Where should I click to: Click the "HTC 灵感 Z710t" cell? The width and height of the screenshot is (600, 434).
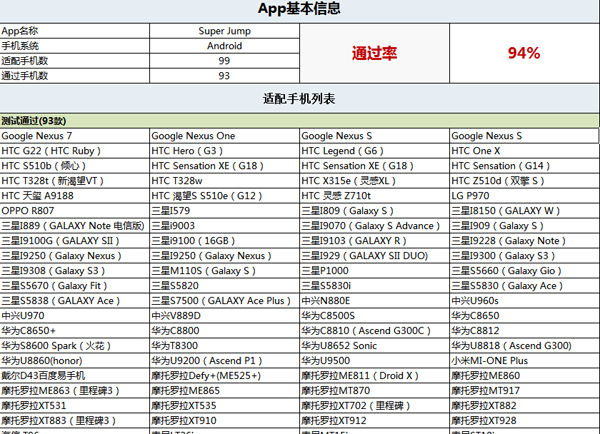[x=374, y=196]
